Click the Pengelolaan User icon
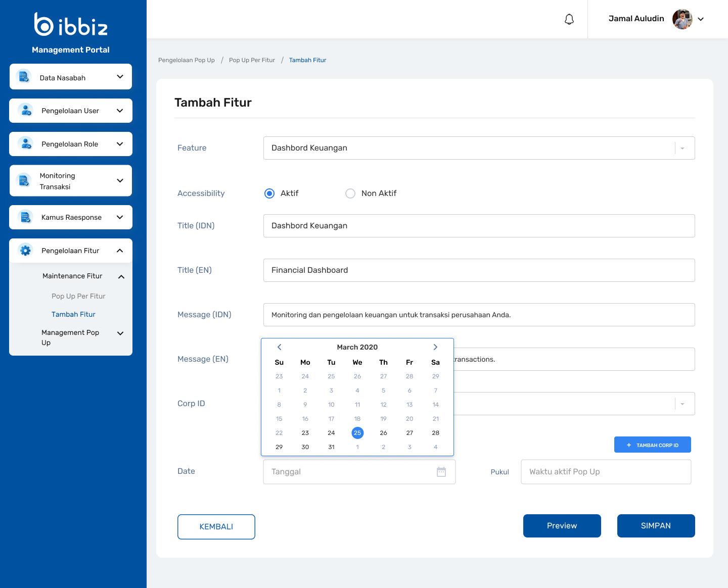The width and height of the screenshot is (728, 588). click(25, 111)
